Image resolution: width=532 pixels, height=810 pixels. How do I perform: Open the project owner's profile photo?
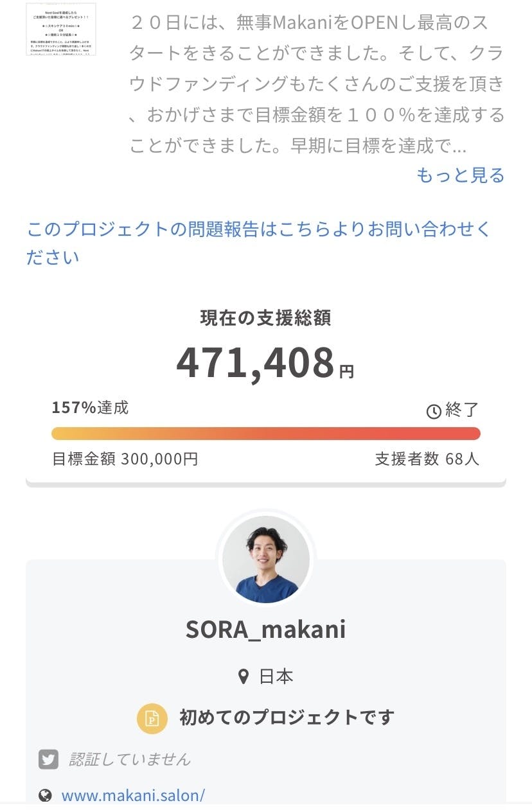click(266, 559)
